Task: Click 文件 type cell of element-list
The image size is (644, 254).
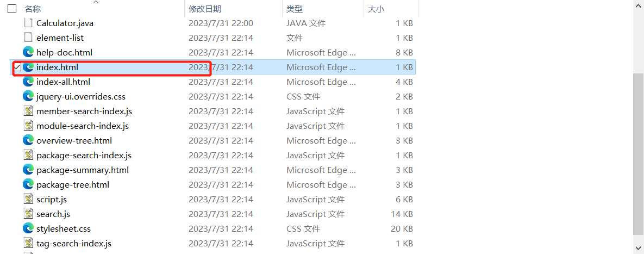Action: 295,38
